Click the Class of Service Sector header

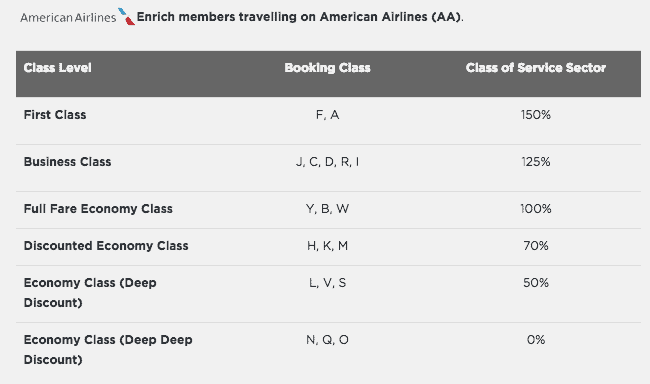coord(536,68)
